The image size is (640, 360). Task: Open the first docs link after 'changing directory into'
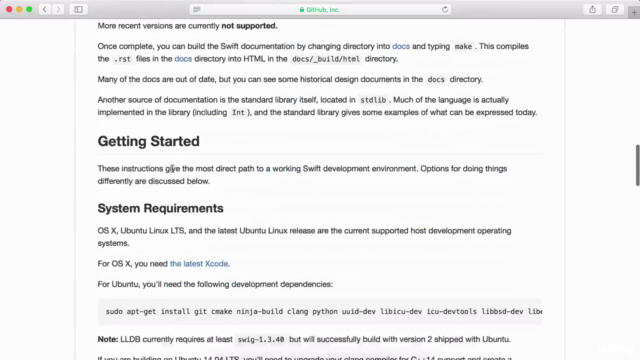coord(401,46)
